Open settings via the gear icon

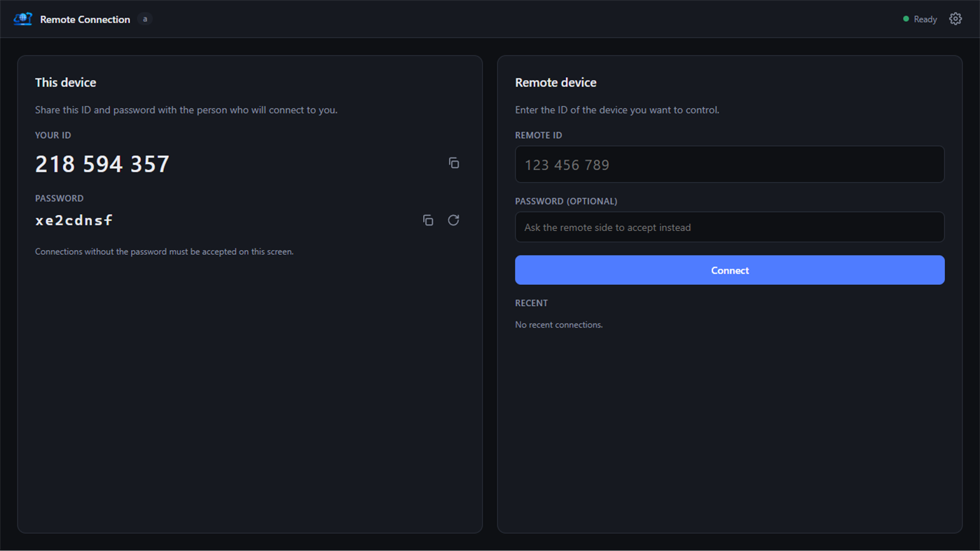(x=955, y=19)
